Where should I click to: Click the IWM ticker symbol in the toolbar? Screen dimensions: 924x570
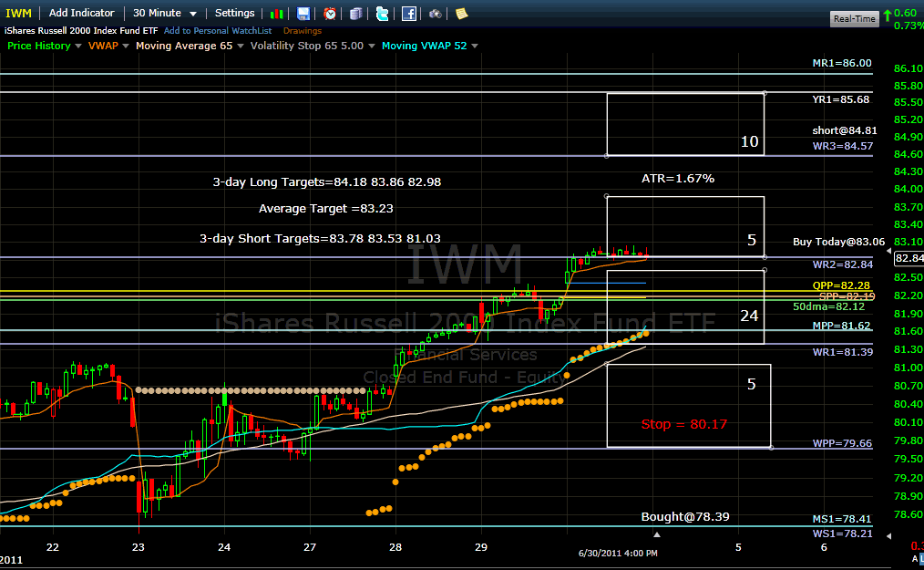[x=18, y=13]
